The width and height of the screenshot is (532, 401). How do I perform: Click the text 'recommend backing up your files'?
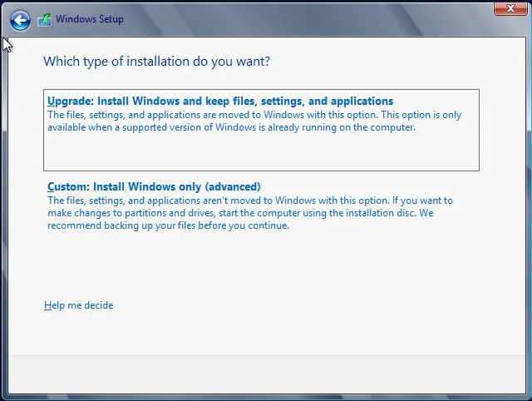(121, 225)
